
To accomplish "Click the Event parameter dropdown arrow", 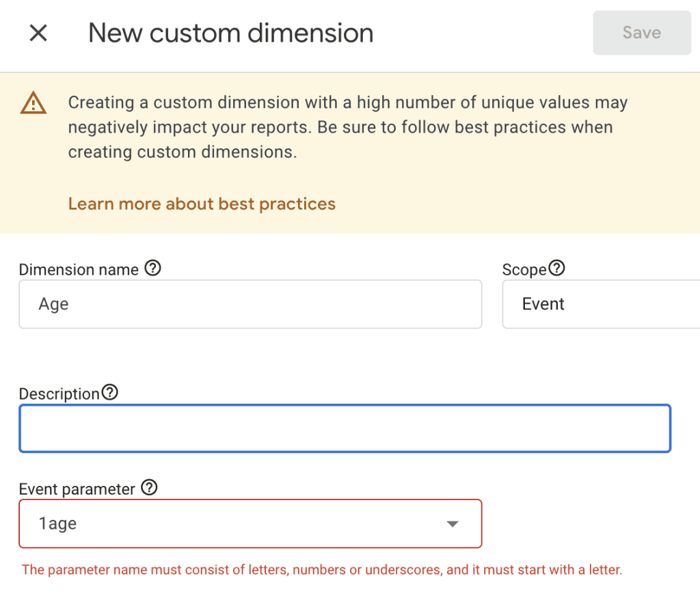I will (x=452, y=523).
